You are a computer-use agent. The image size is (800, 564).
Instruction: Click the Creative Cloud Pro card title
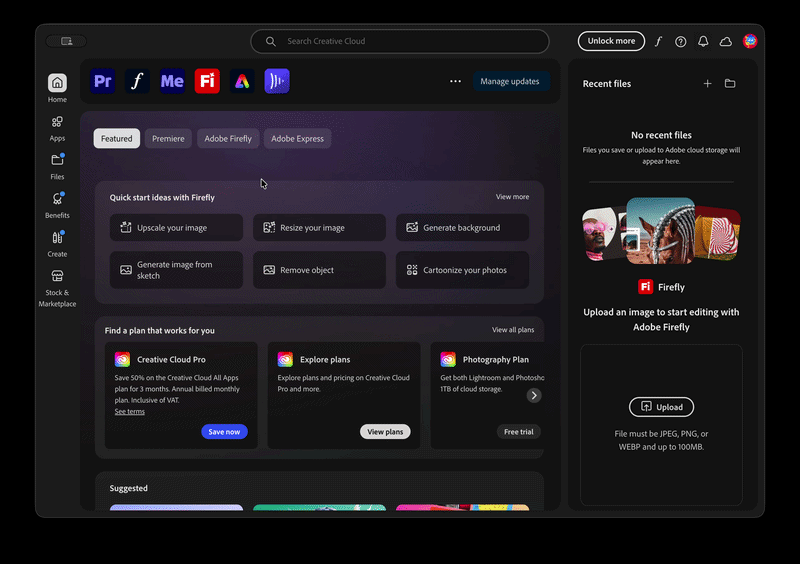[x=171, y=359]
